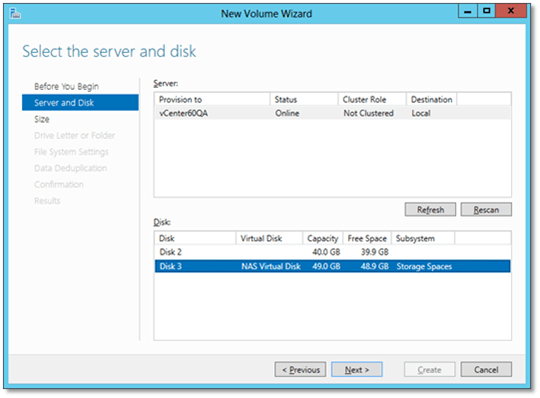Click the Online status cell

coord(287,113)
